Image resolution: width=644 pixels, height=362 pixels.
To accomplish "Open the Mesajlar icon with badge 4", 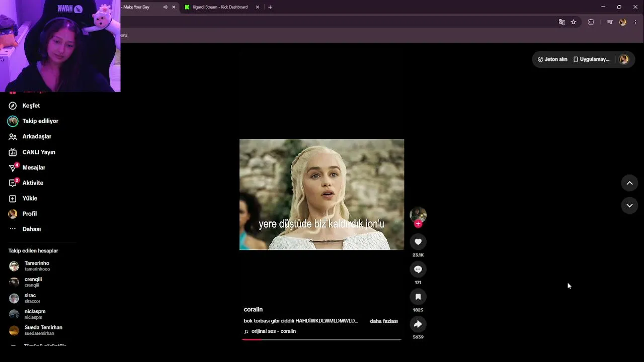I will (13, 167).
